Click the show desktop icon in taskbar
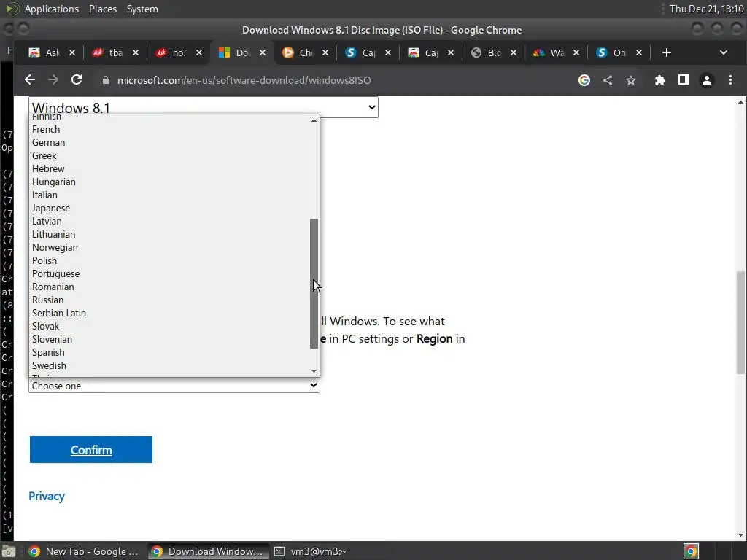The width and height of the screenshot is (747, 560). [9, 551]
